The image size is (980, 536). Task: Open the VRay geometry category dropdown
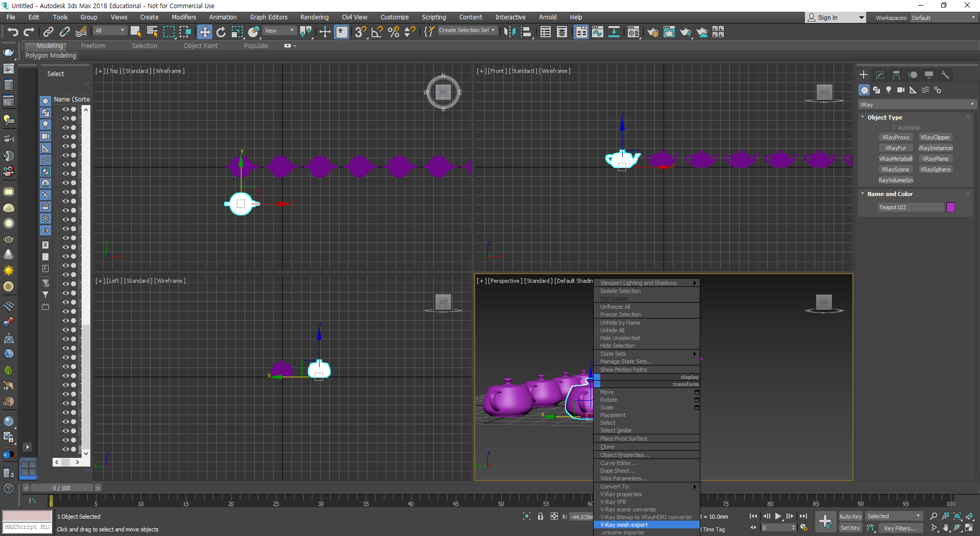click(917, 105)
